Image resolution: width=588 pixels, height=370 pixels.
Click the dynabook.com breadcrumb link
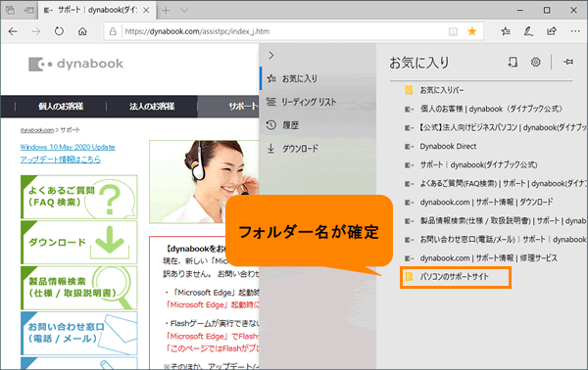point(37,130)
